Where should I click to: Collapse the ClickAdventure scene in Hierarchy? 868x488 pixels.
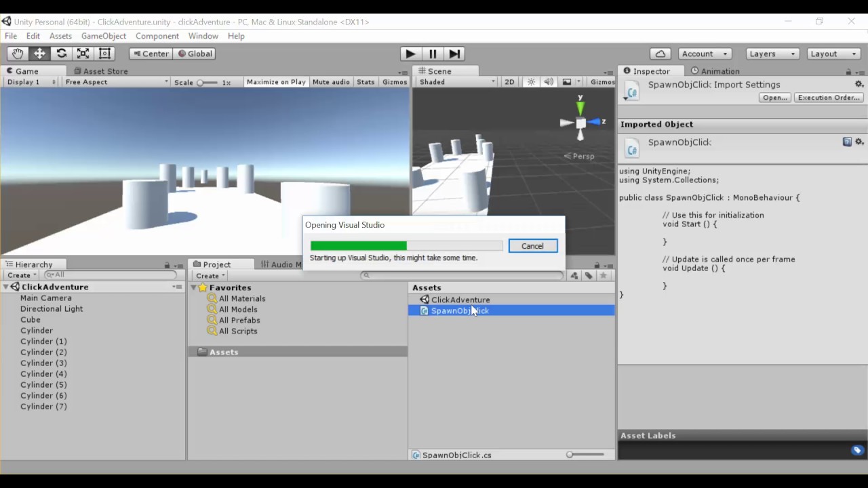pos(6,287)
